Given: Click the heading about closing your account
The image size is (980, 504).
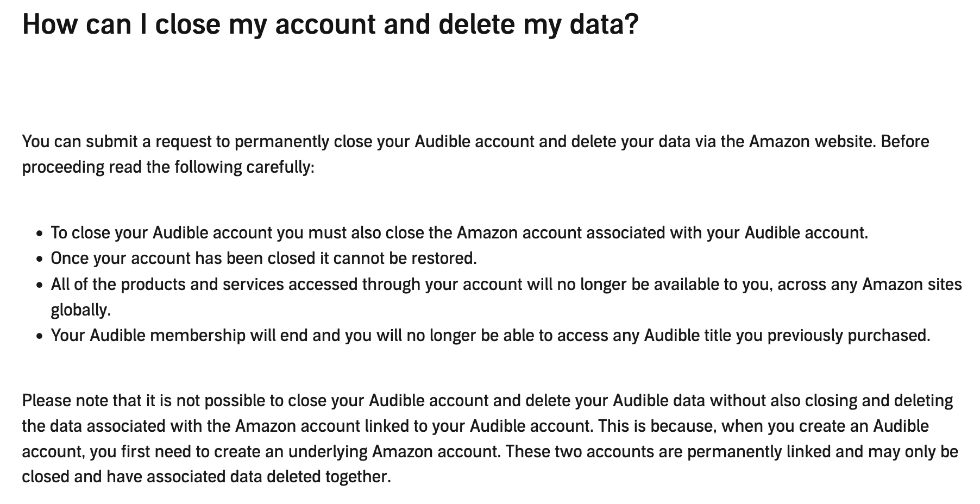Looking at the screenshot, I should point(330,24).
